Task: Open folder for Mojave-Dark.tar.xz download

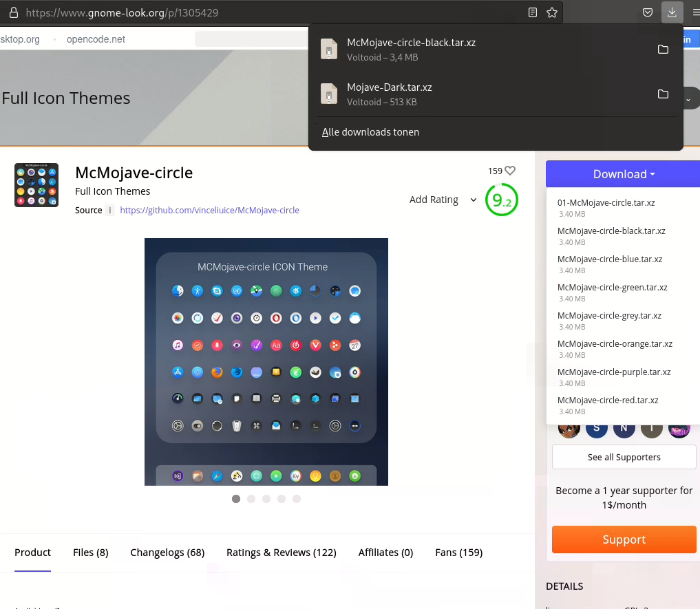Action: tap(663, 94)
